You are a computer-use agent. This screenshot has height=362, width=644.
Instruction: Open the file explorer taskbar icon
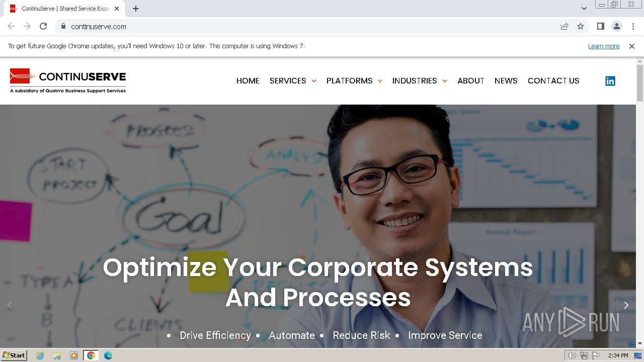coord(57,355)
